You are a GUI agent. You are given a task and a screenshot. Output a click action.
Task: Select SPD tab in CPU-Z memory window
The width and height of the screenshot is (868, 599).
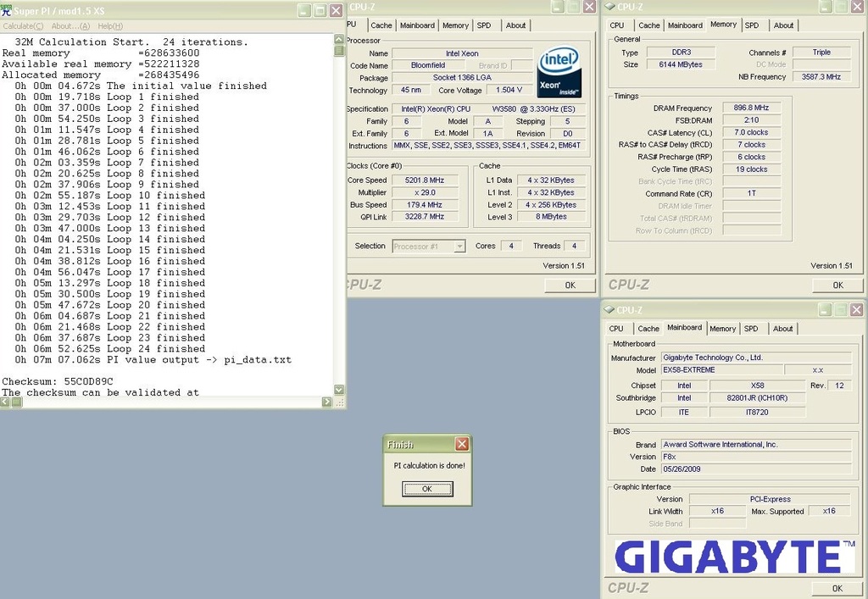(x=752, y=25)
